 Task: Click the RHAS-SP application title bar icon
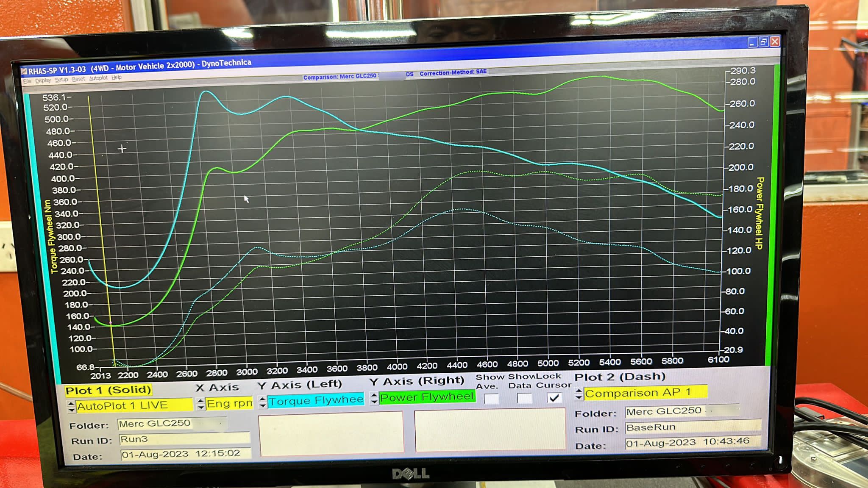pyautogui.click(x=25, y=71)
